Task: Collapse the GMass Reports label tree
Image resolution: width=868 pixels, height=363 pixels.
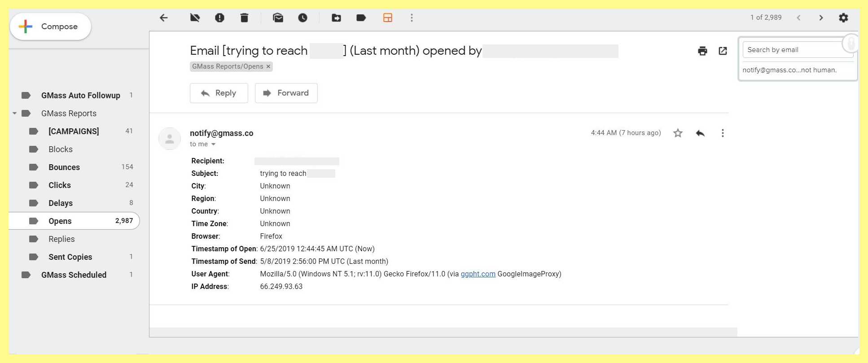Action: [14, 113]
